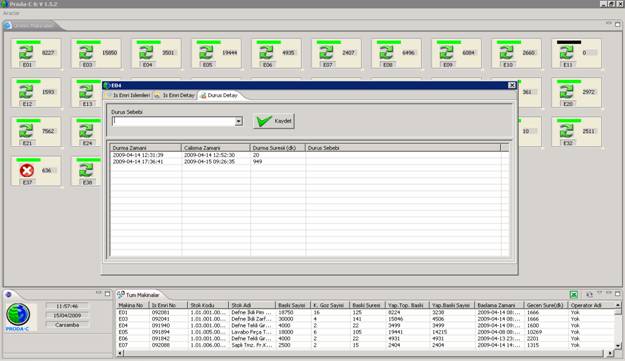Sort by Durus Suresi (dk) column header
The height and width of the screenshot is (361, 625).
(x=278, y=148)
